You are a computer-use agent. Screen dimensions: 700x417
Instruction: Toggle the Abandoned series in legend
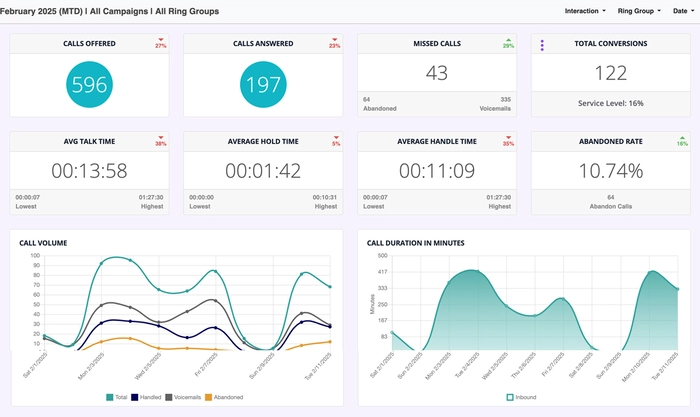click(224, 397)
